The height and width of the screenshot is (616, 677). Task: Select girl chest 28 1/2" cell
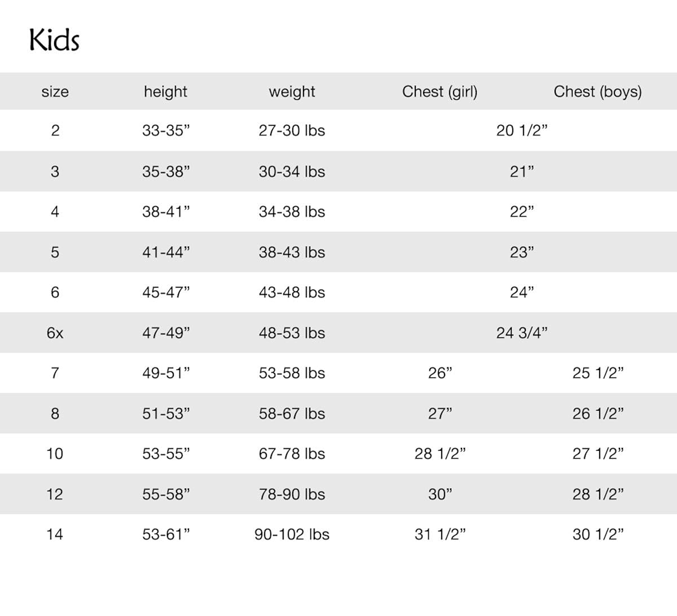point(440,454)
